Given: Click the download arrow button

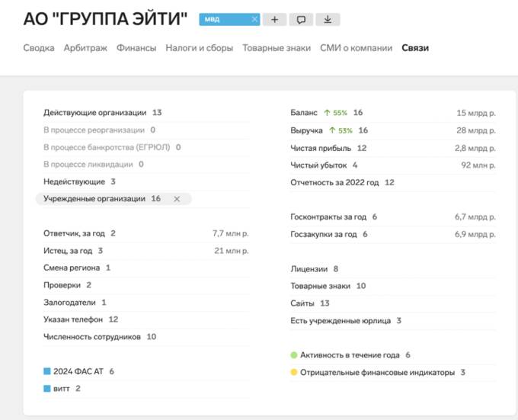Looking at the screenshot, I should tap(328, 20).
